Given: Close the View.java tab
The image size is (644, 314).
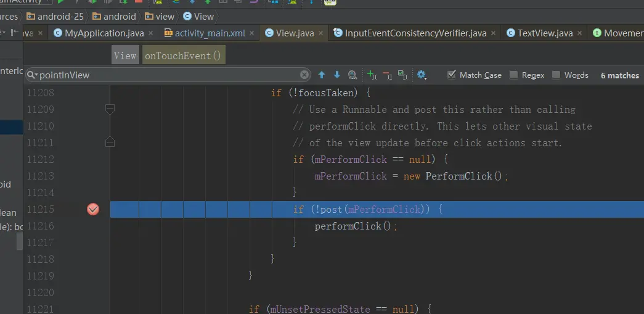Looking at the screenshot, I should [320, 33].
